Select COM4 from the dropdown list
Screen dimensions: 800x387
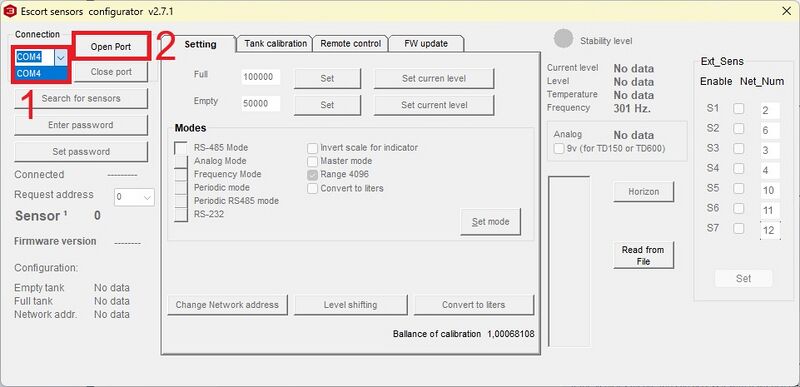(x=42, y=73)
